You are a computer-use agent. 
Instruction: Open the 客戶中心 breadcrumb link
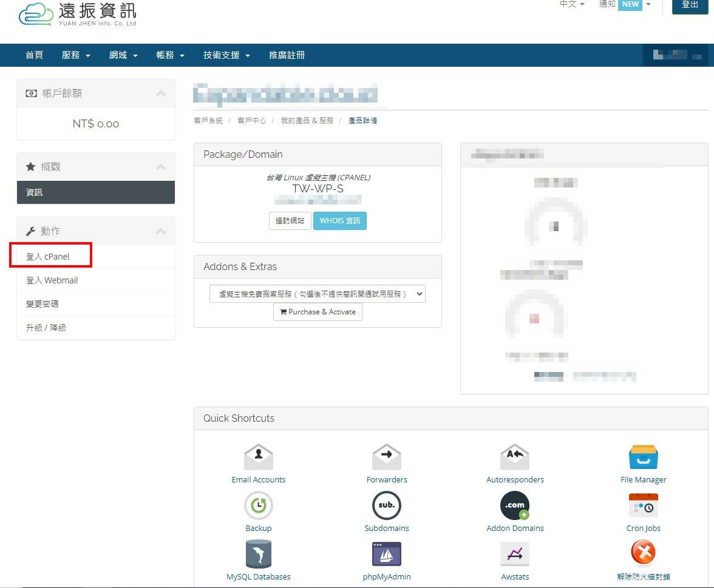pos(252,121)
